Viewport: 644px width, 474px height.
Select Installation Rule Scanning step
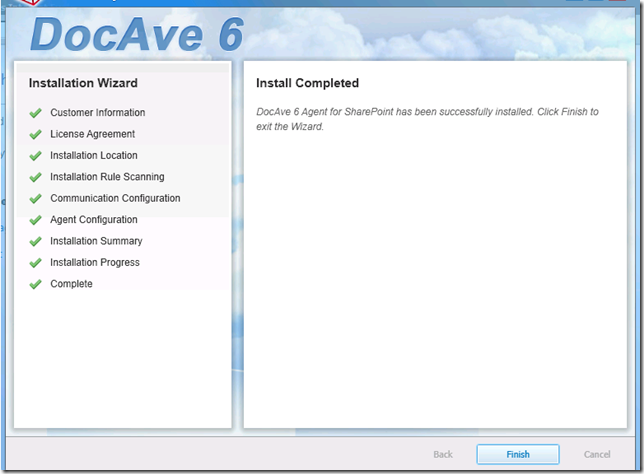coord(107,177)
